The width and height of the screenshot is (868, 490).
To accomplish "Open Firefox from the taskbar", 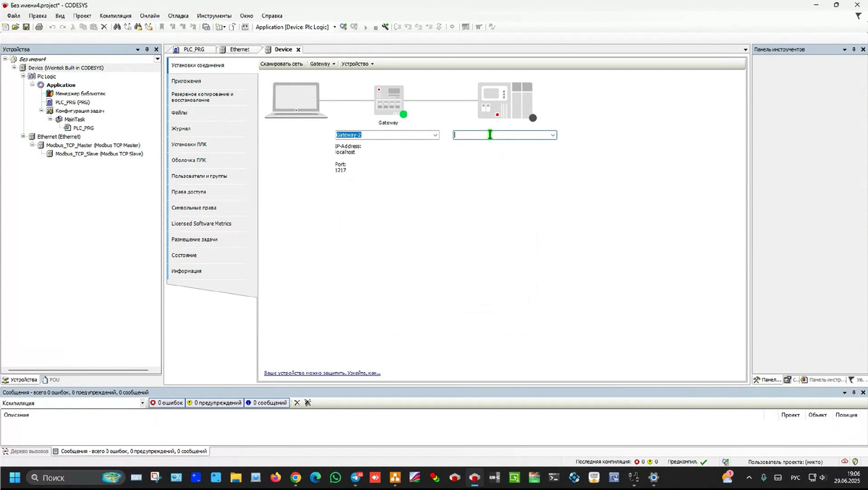I will point(276,478).
